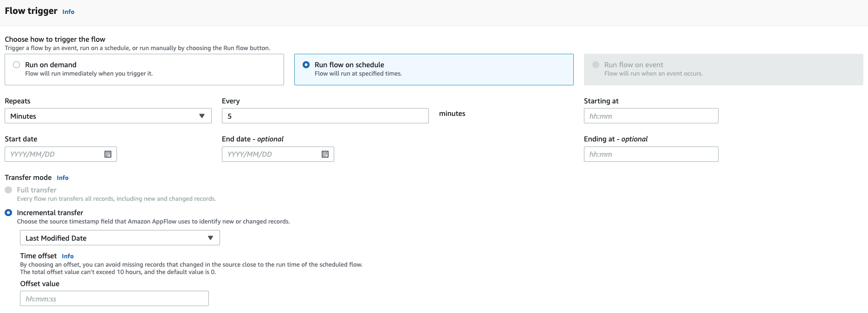This screenshot has height=313, width=868.
Task: Open the Info link beside Transfer mode
Action: click(63, 178)
